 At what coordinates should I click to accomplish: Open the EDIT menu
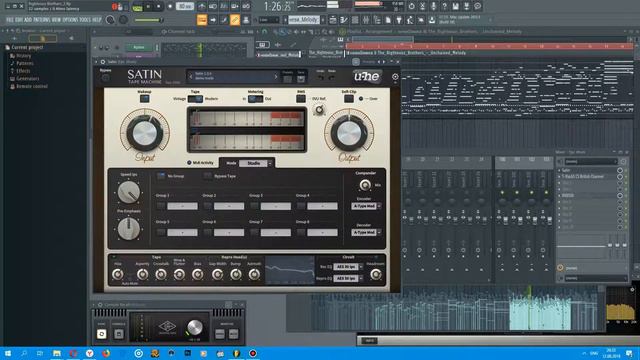(x=19, y=20)
